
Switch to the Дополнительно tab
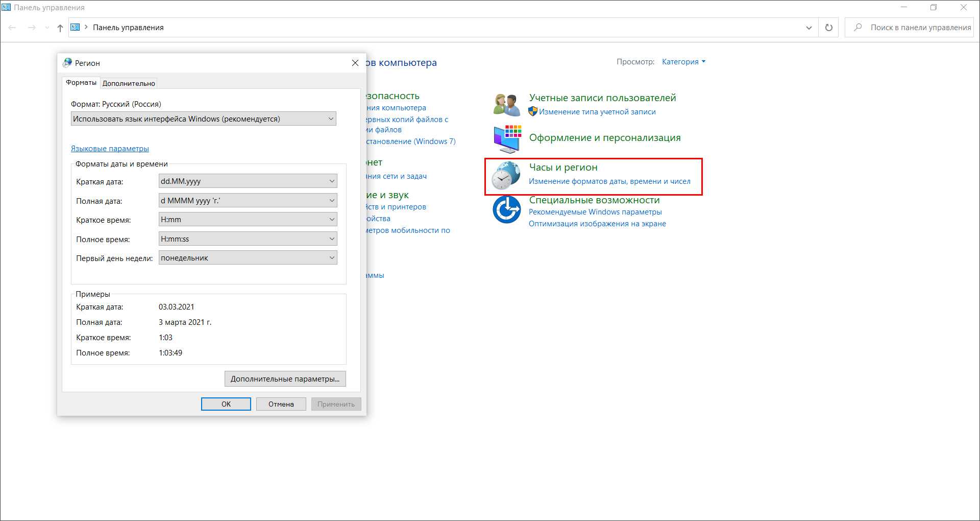tap(129, 83)
